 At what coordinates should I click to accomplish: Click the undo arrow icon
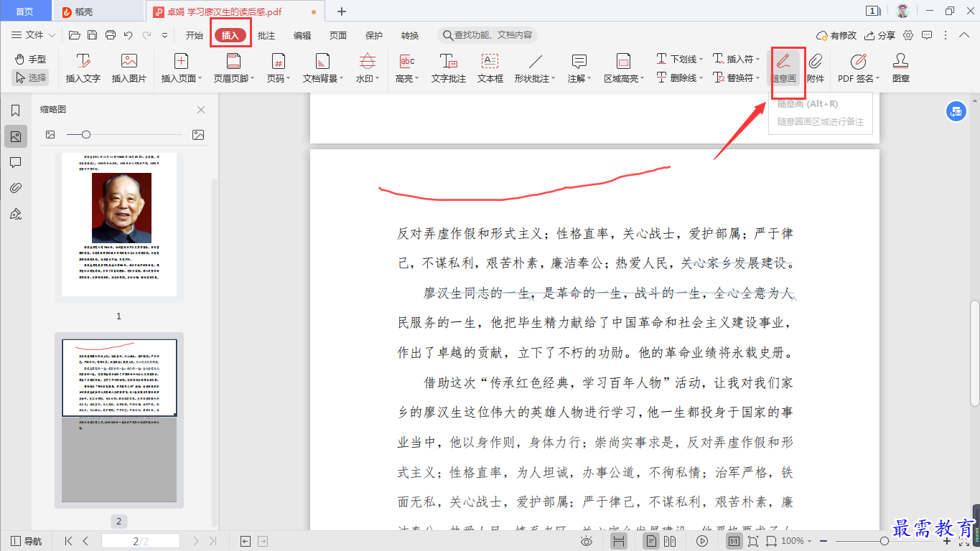click(129, 35)
